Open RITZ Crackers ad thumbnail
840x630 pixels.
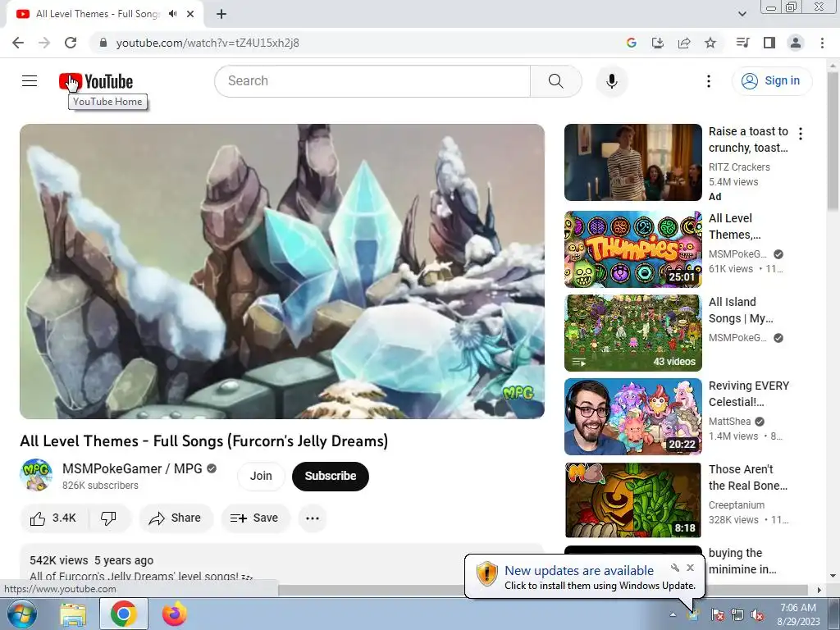click(x=632, y=162)
